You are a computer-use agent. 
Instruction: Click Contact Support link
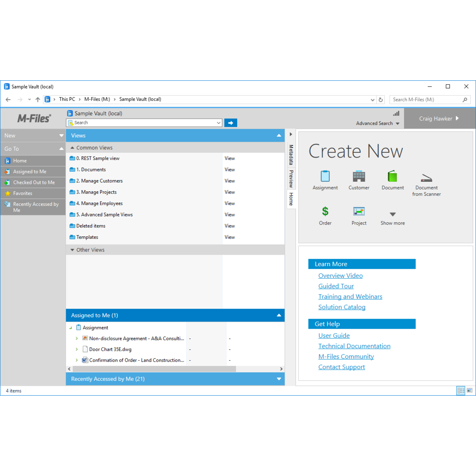(x=341, y=367)
